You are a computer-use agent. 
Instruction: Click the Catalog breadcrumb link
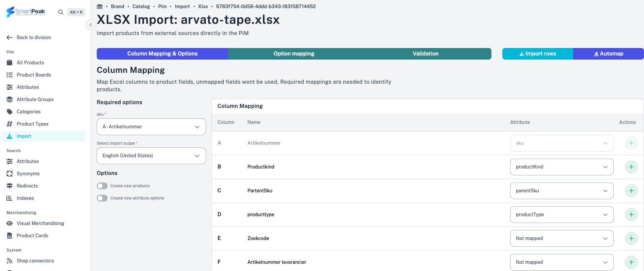pyautogui.click(x=141, y=6)
